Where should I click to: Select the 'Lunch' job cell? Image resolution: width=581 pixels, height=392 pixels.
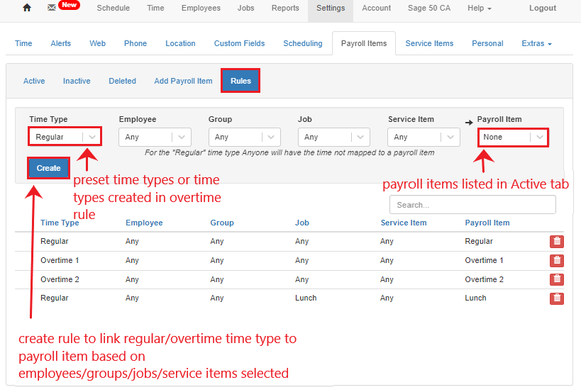point(306,298)
